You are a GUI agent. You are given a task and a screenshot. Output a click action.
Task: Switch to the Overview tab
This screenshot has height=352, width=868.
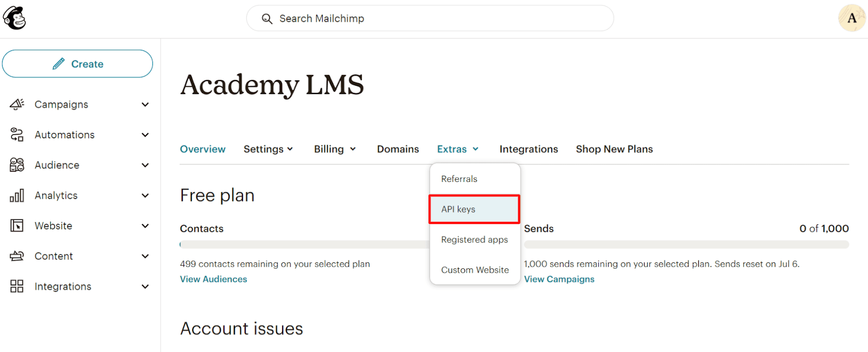[x=203, y=149]
